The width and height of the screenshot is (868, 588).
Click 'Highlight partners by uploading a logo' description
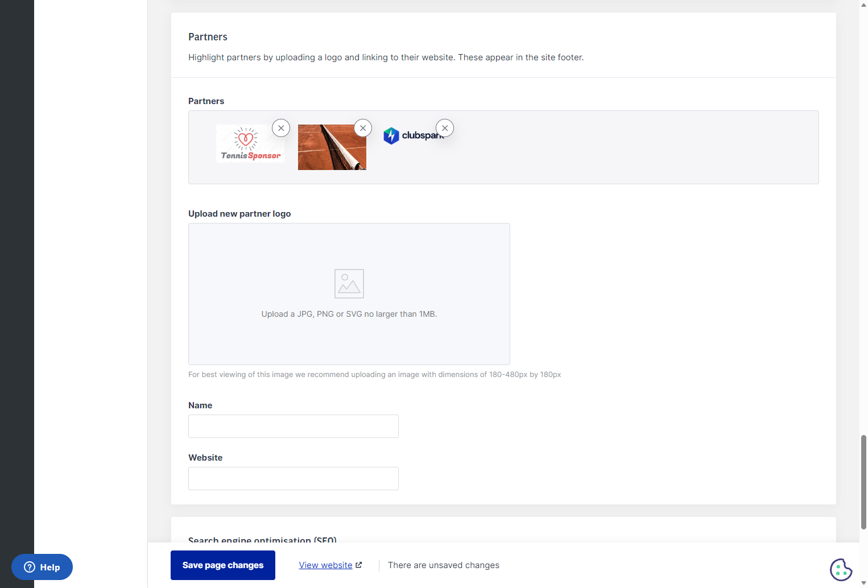(x=386, y=57)
